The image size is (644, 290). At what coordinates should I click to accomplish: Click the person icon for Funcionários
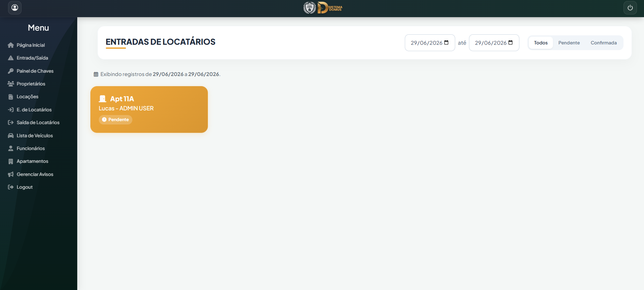pos(11,148)
